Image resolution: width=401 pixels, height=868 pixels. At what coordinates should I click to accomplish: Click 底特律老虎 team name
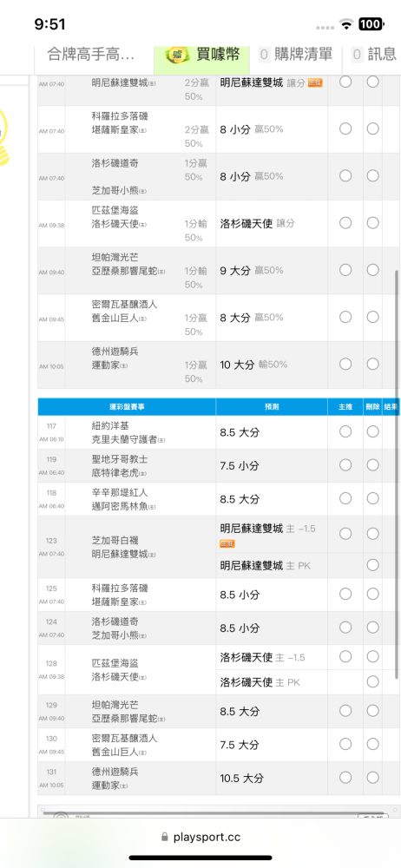click(x=114, y=472)
